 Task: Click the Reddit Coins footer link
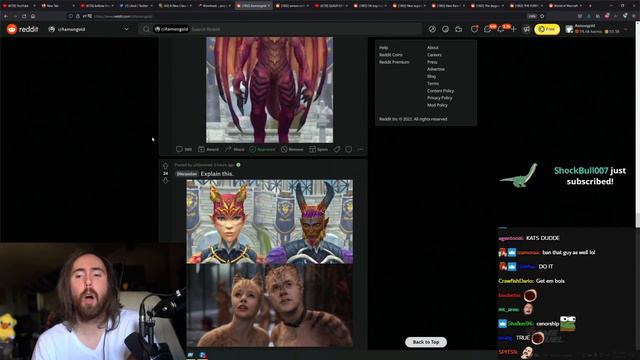click(391, 55)
